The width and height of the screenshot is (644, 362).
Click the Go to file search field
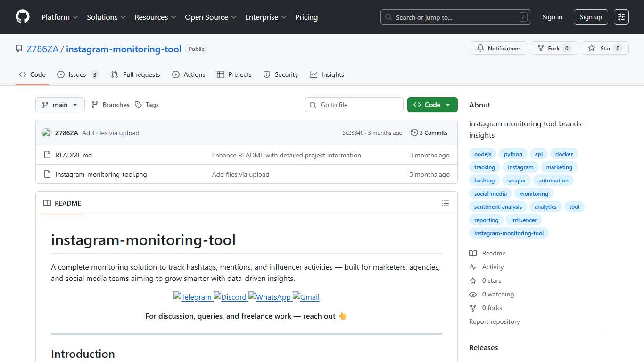[x=354, y=104]
